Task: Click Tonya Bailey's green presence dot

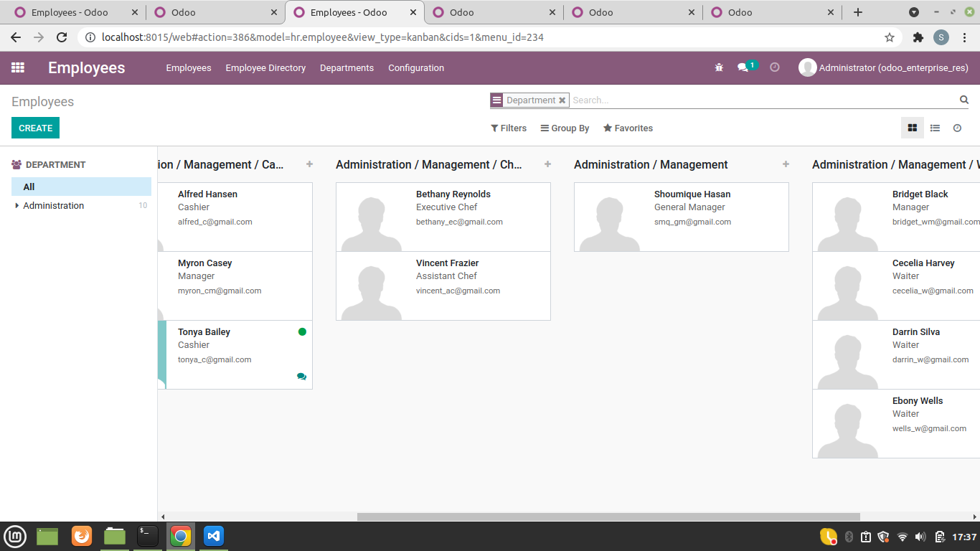Action: 302,331
